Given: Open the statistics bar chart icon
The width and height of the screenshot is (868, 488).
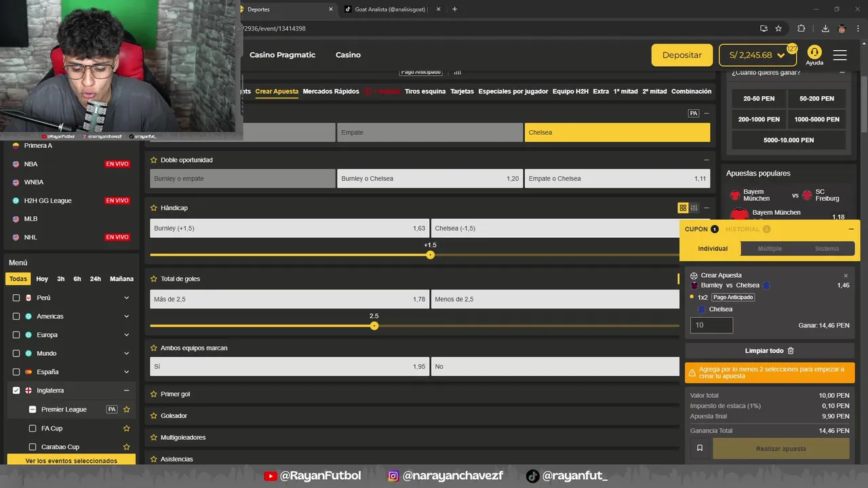Looking at the screenshot, I should tap(457, 71).
